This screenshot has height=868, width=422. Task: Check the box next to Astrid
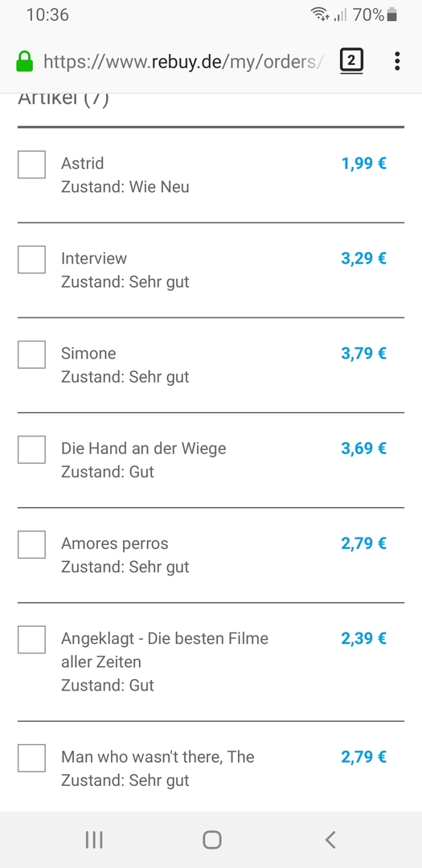pyautogui.click(x=31, y=165)
